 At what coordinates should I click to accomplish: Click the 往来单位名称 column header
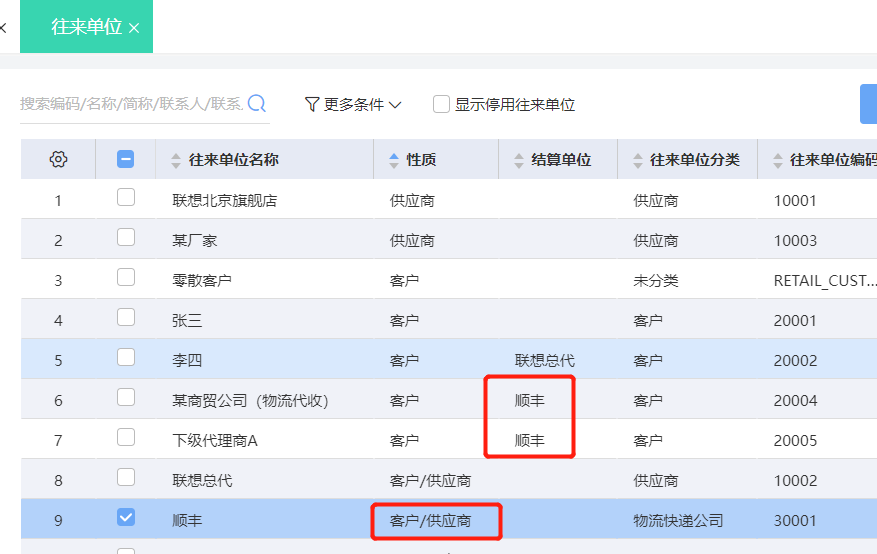(233, 160)
